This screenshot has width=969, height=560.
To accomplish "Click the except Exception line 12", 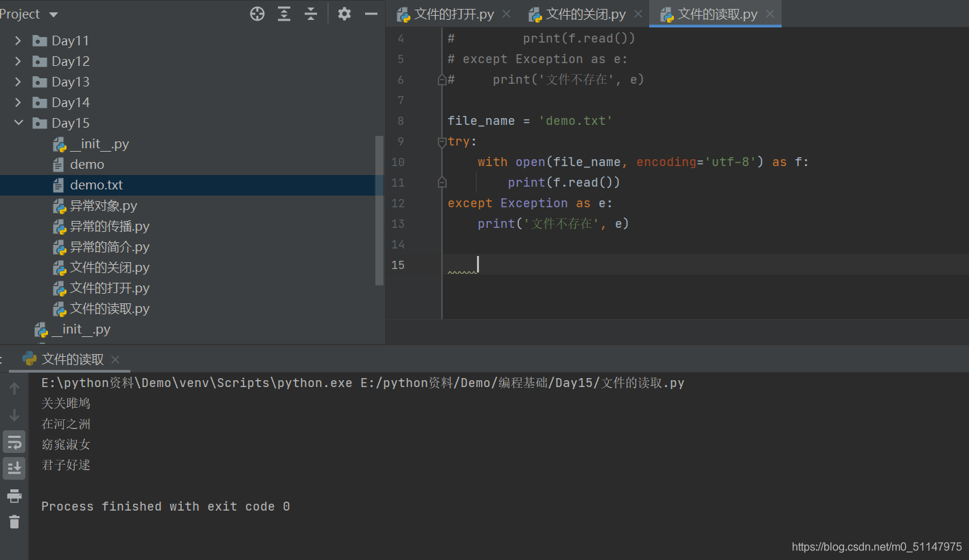I will tap(530, 203).
